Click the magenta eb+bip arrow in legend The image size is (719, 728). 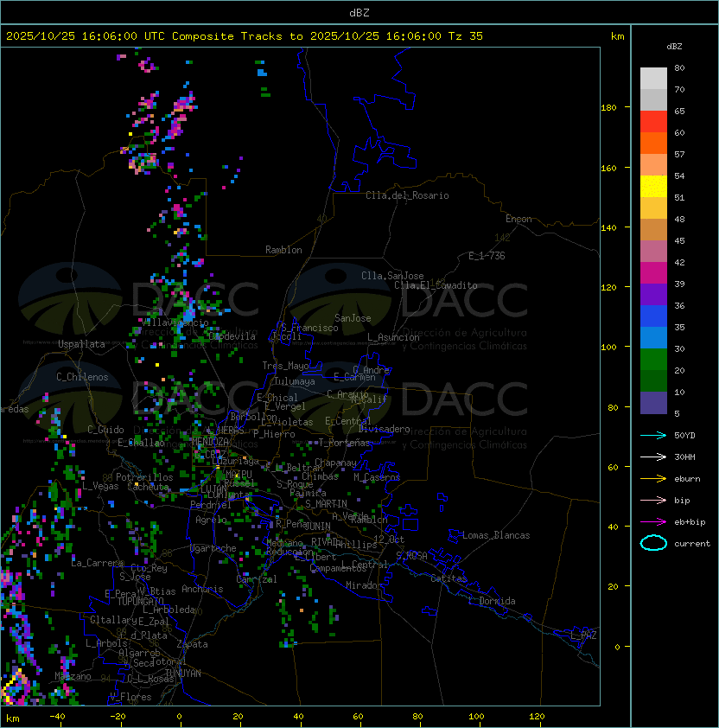coord(653,522)
